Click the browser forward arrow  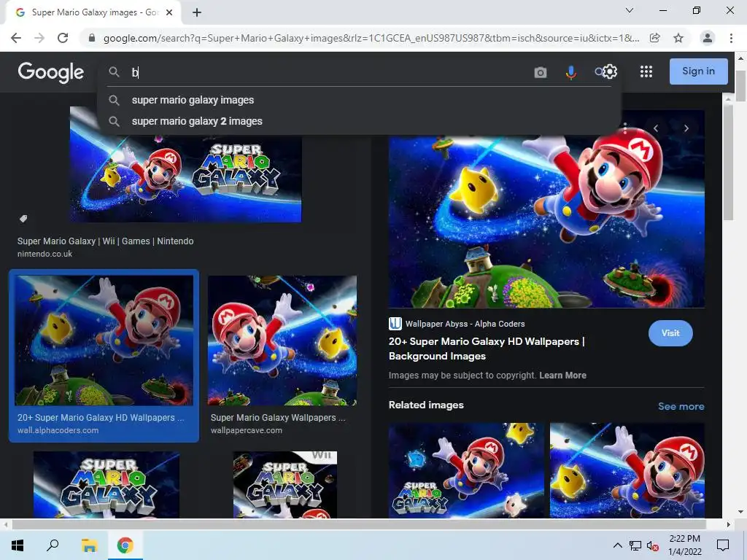coord(39,38)
